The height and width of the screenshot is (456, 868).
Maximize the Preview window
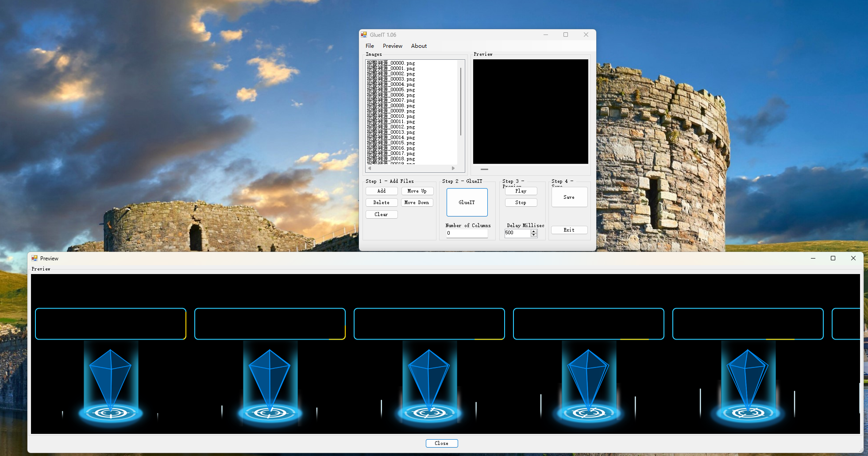[x=833, y=258]
